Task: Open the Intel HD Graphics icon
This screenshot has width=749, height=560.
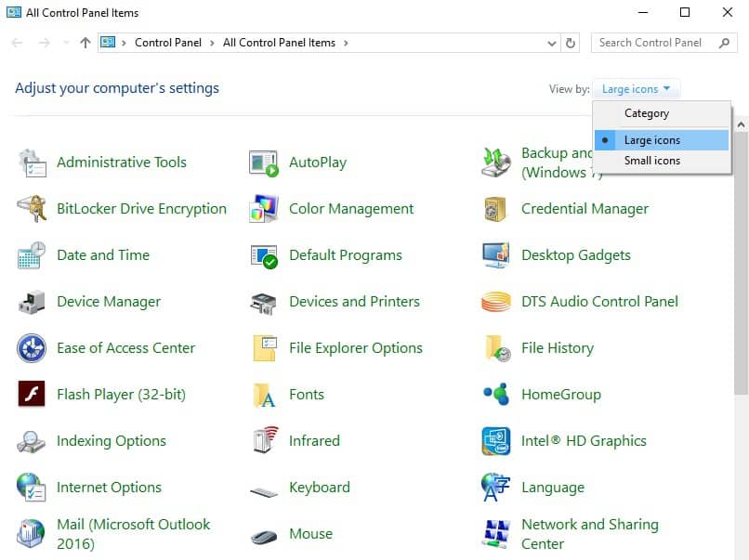Action: (496, 441)
